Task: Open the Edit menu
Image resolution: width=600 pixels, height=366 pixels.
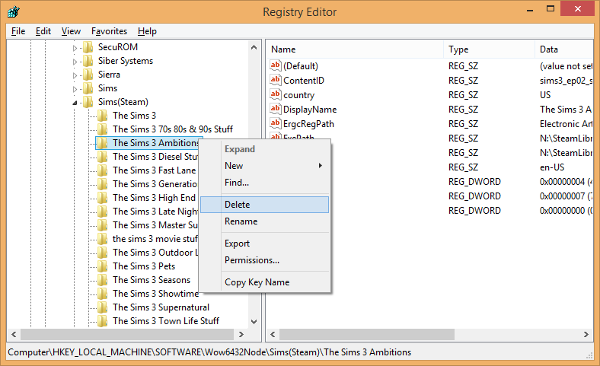Action: click(43, 31)
